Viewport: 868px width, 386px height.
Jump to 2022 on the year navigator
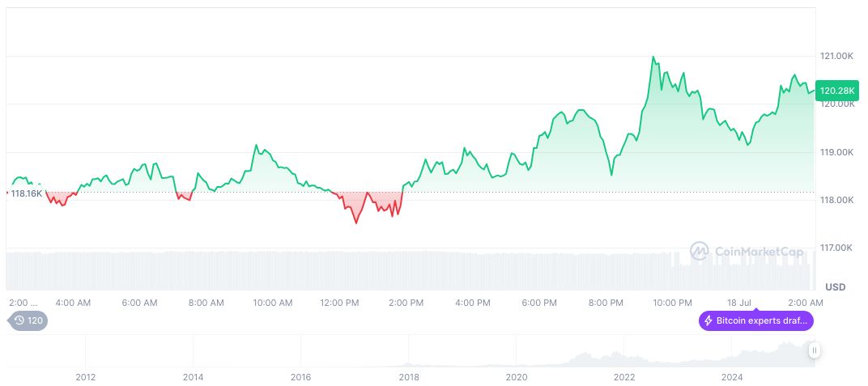point(624,377)
